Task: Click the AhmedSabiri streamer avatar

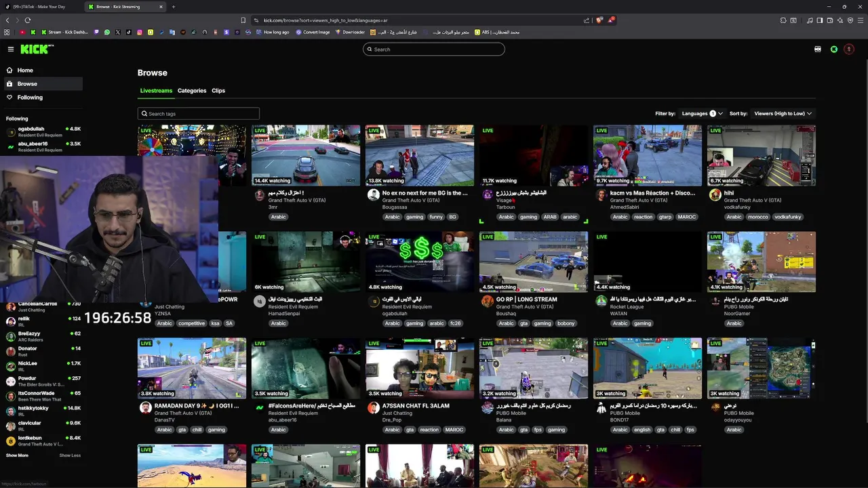Action: (x=601, y=195)
